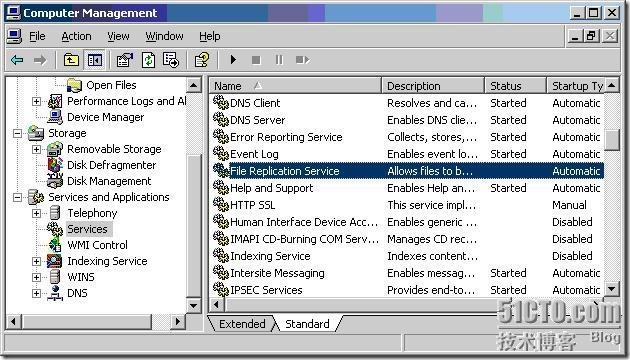Viewport: 630px width, 360px height.
Task: Select the Help and Support service
Action: [407, 188]
